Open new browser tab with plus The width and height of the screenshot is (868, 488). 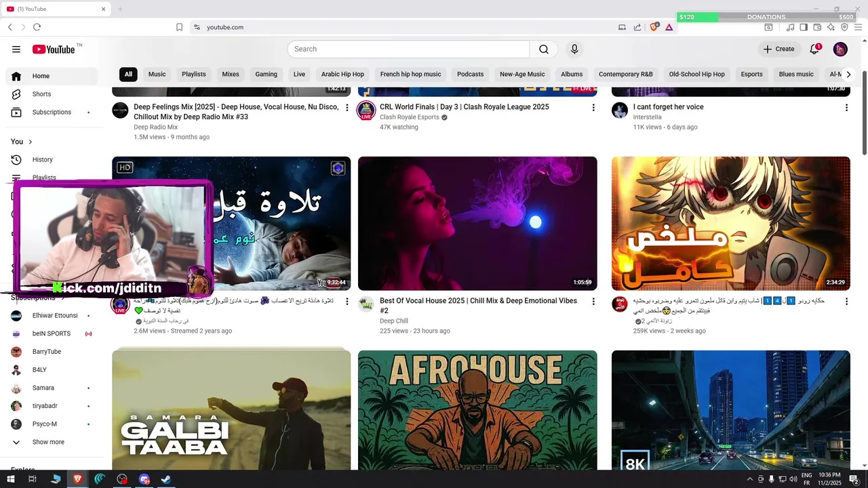click(x=120, y=9)
